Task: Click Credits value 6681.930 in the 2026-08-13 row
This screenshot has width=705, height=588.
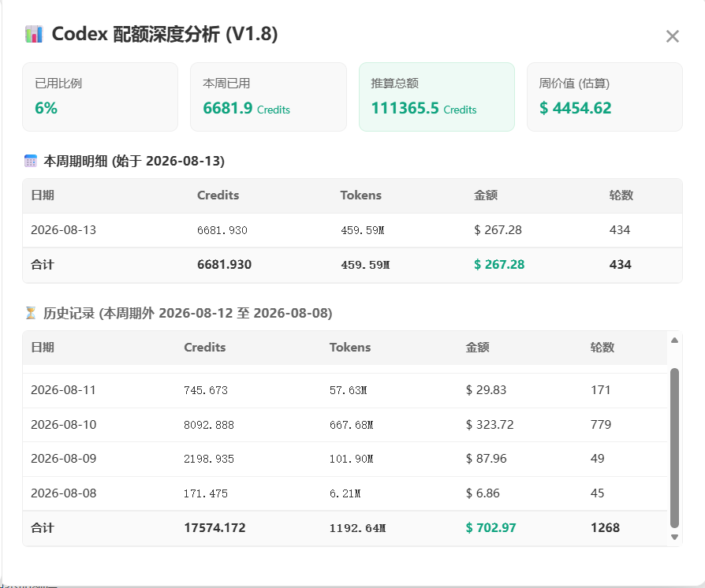Action: point(222,230)
